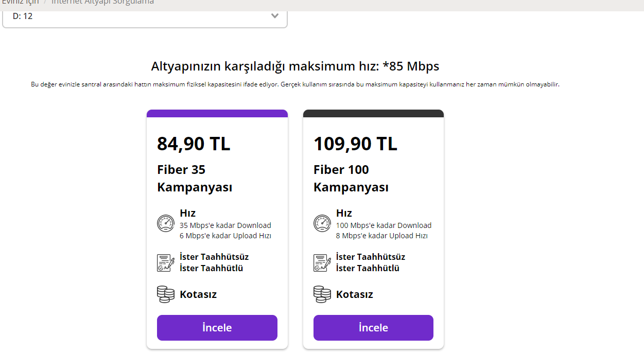Select the Fiber 35 Kampanyası title
Screen dimensions: 644x353
195,178
